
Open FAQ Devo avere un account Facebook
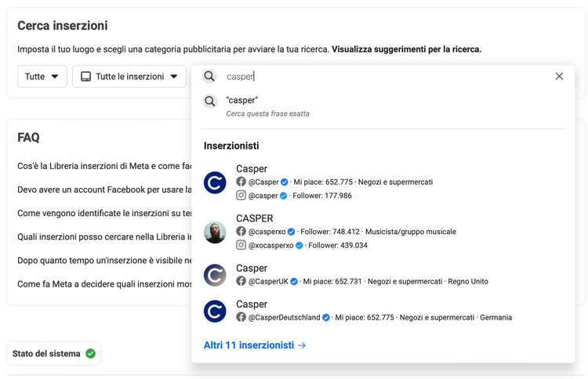(x=104, y=189)
